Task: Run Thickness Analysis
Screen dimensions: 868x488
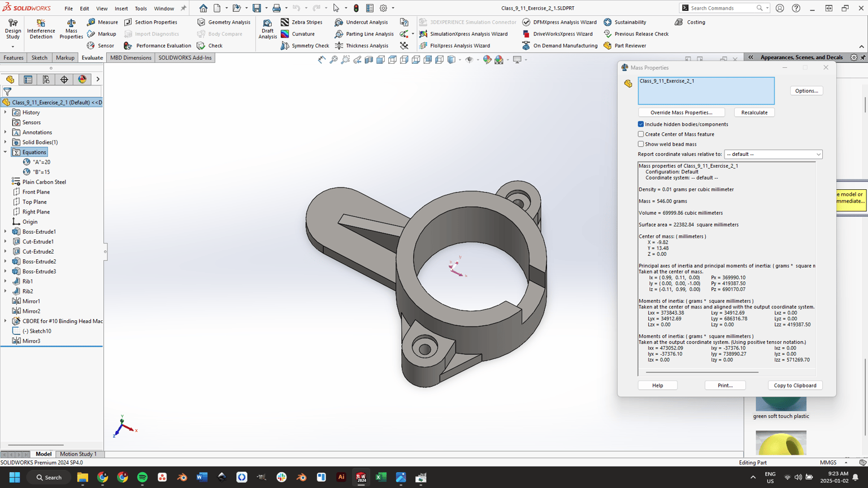Action: 361,46
